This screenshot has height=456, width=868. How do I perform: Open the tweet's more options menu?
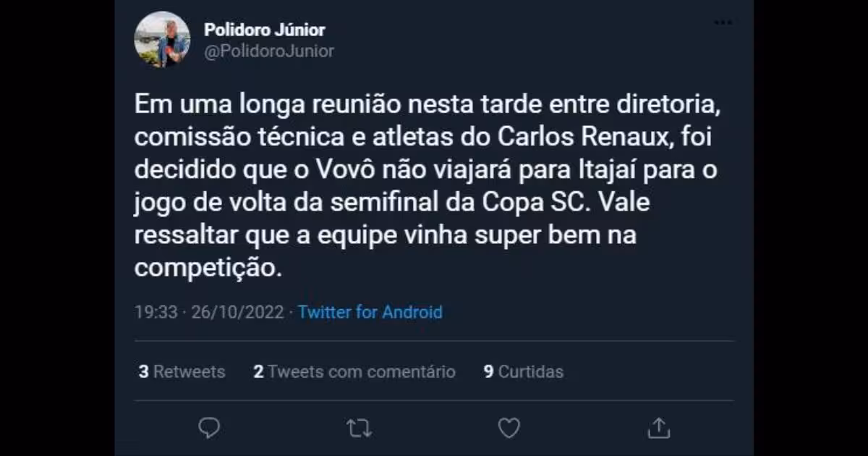(x=723, y=23)
